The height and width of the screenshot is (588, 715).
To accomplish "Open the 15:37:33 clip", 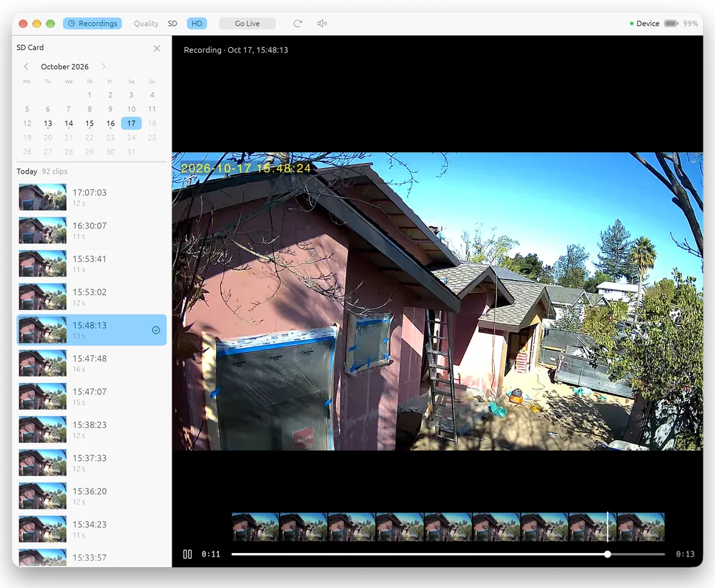I will coord(92,463).
